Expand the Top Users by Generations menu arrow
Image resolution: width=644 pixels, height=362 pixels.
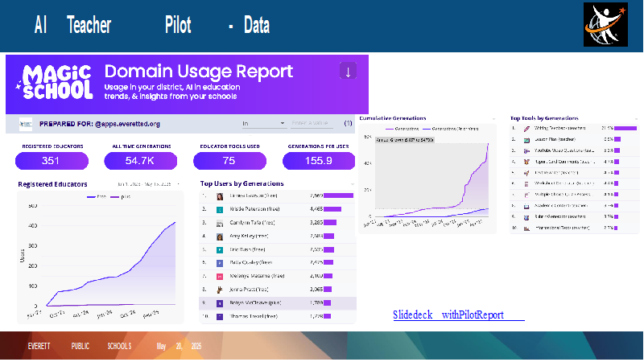[x=353, y=184]
